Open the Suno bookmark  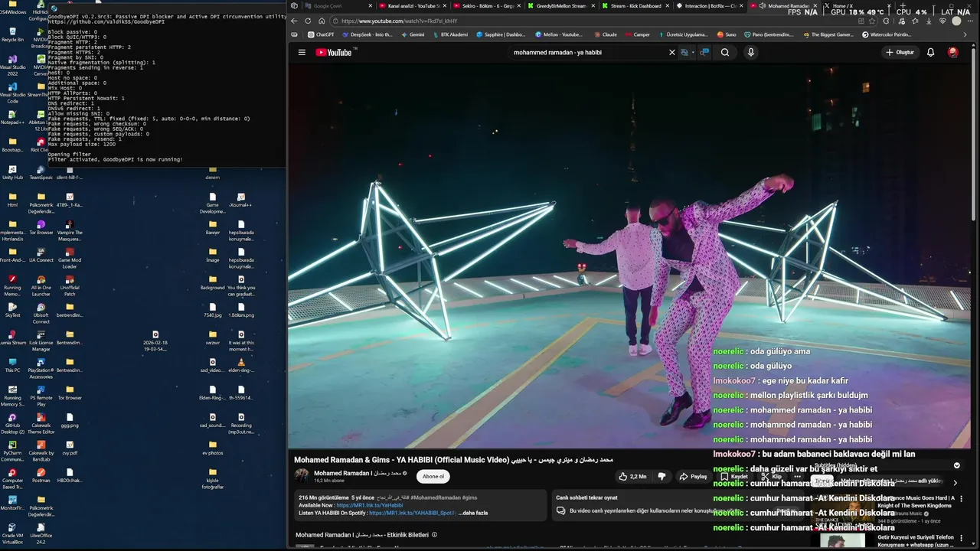(x=727, y=34)
